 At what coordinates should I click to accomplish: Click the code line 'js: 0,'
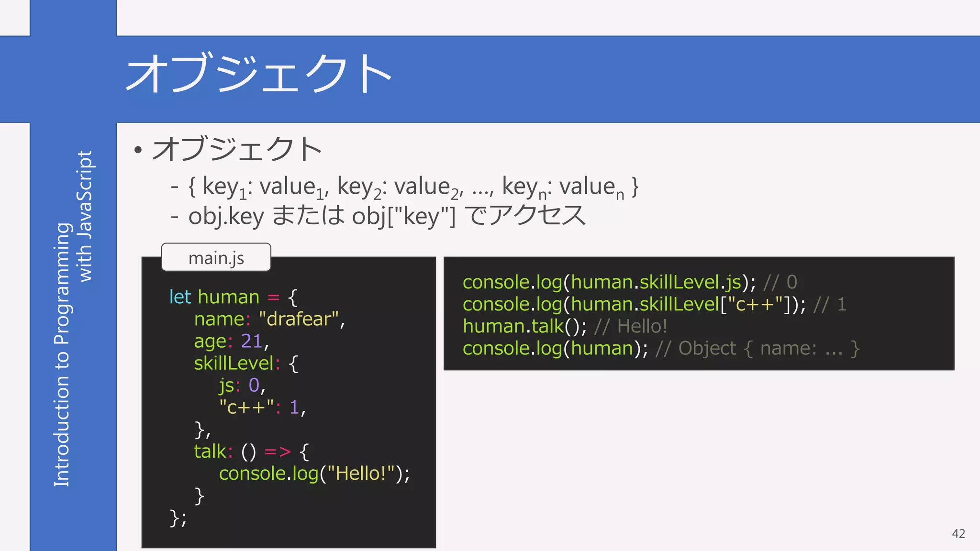[242, 385]
